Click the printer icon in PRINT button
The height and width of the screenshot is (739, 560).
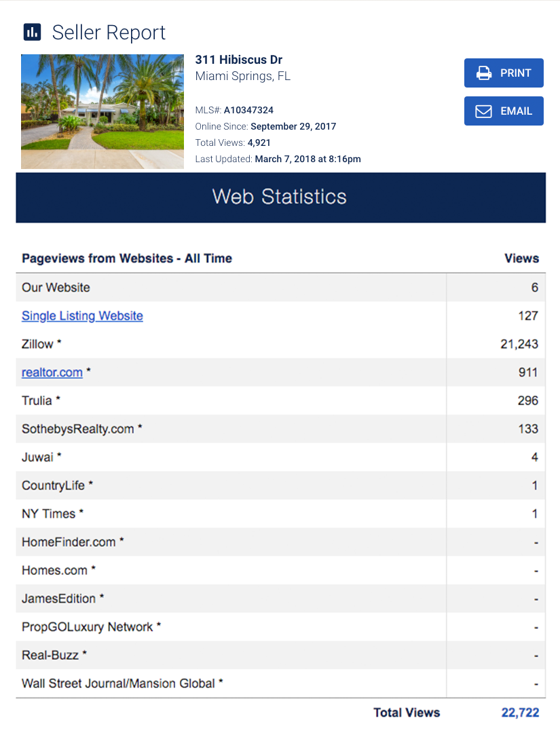pos(483,73)
